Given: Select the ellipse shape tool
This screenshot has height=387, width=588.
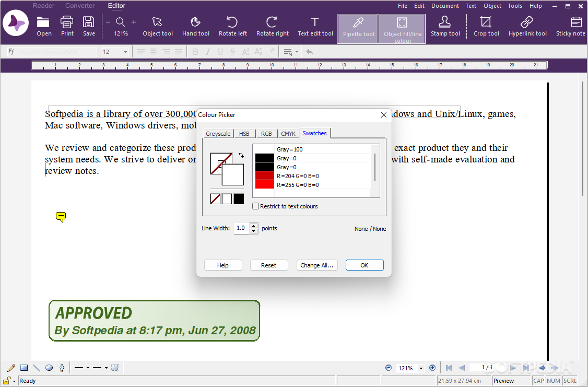Looking at the screenshot, I should click(49, 368).
